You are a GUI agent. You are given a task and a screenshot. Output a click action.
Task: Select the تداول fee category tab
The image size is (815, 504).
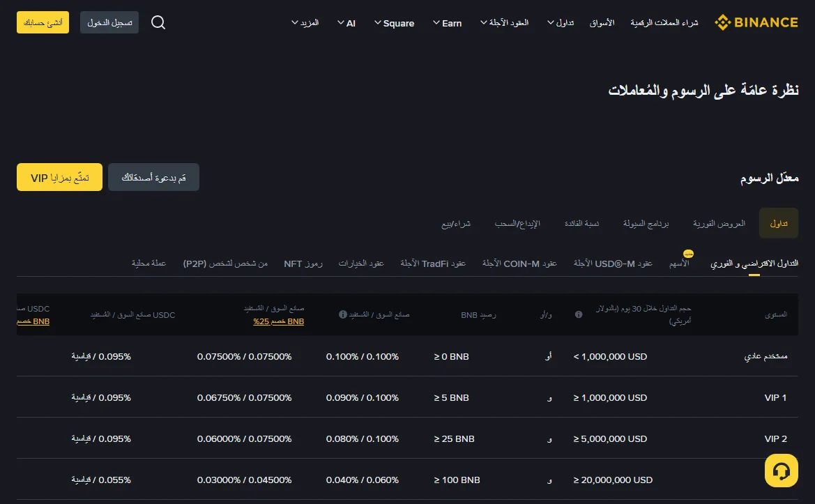[779, 223]
